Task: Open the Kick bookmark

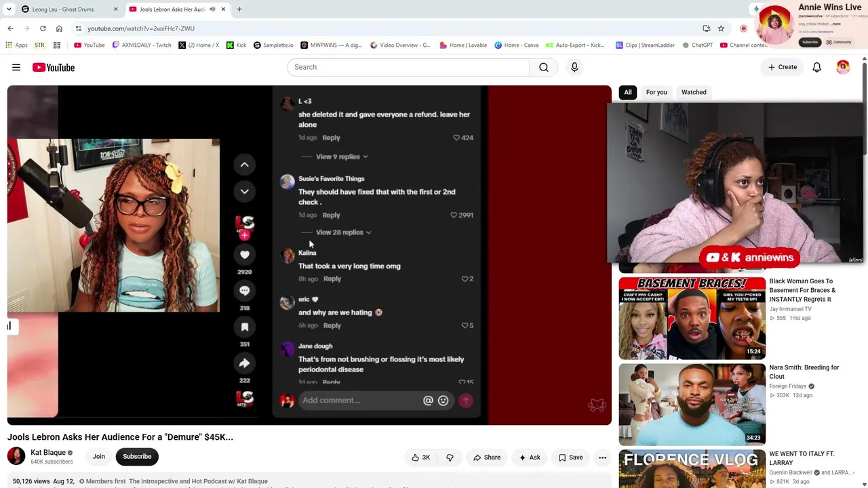Action: [x=237, y=45]
